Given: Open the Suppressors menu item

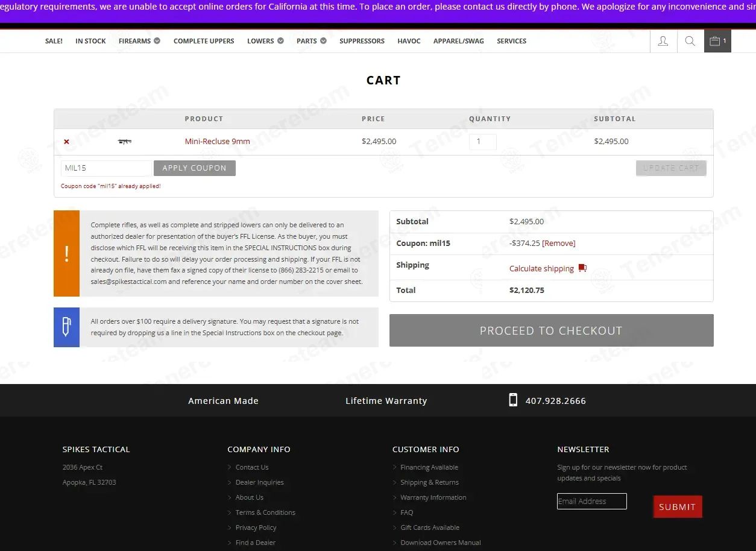Looking at the screenshot, I should [x=362, y=41].
